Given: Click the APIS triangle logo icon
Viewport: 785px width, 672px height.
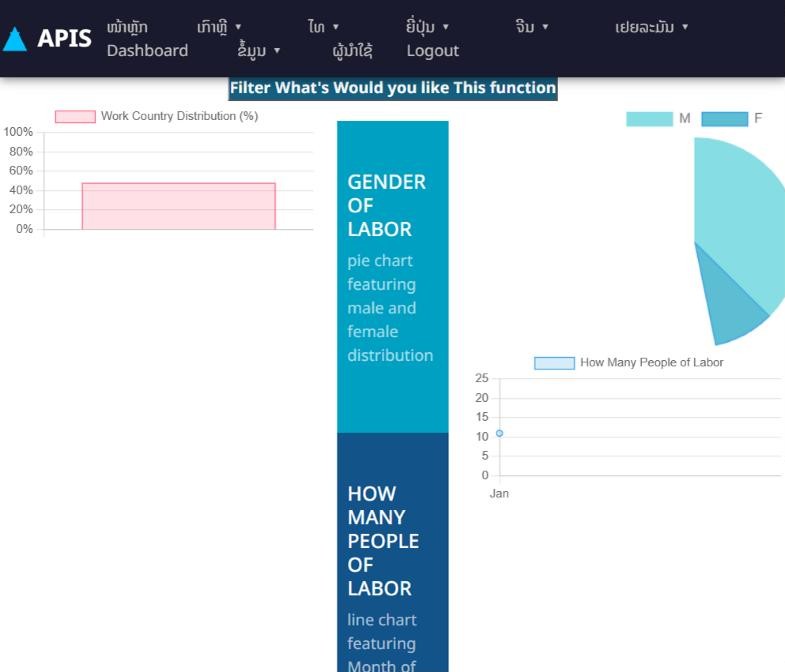Looking at the screenshot, I should (x=15, y=39).
